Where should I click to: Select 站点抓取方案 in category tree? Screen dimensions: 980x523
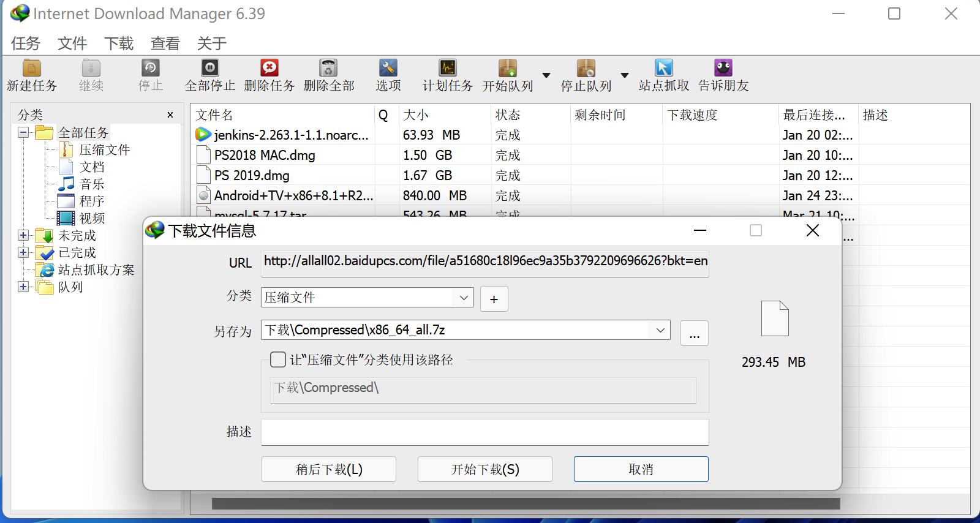(96, 270)
